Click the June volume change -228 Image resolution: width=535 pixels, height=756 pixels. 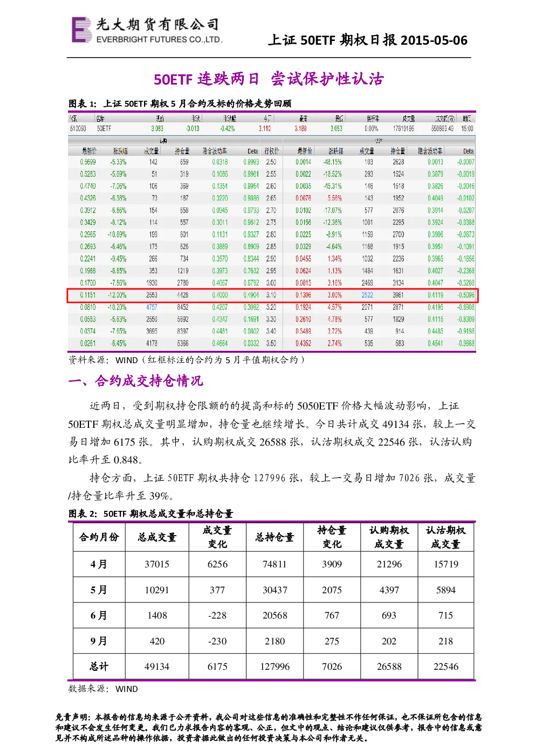coord(217,615)
